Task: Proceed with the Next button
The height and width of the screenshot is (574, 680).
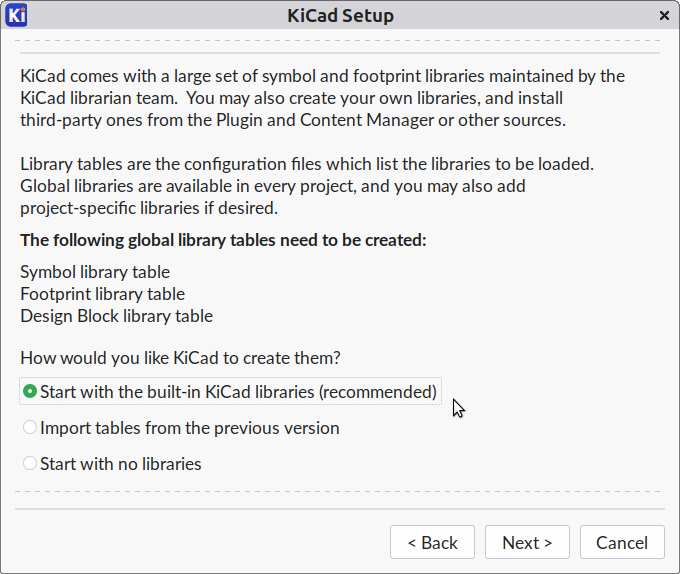Action: click(527, 542)
